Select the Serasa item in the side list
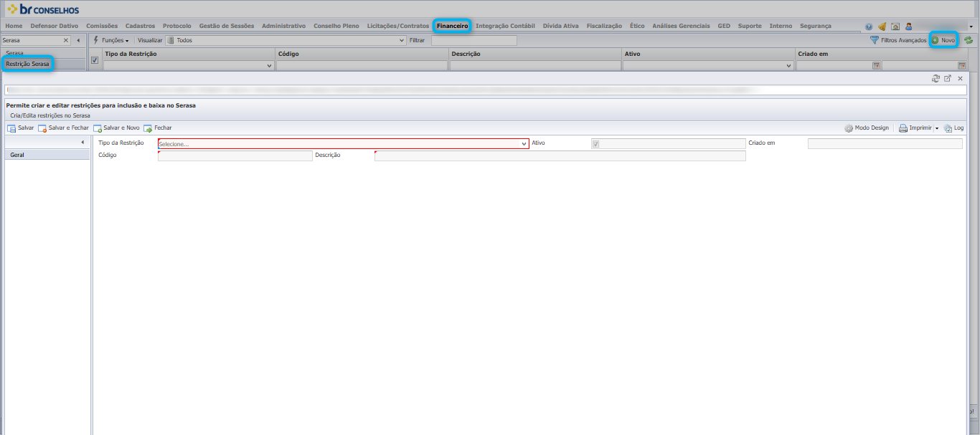Image resolution: width=980 pixels, height=435 pixels. click(x=43, y=53)
